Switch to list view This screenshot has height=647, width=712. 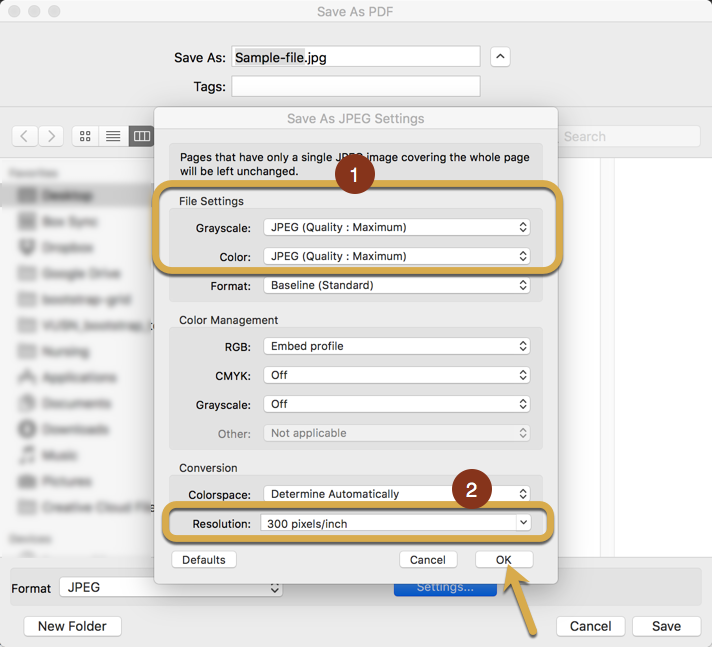(x=113, y=136)
